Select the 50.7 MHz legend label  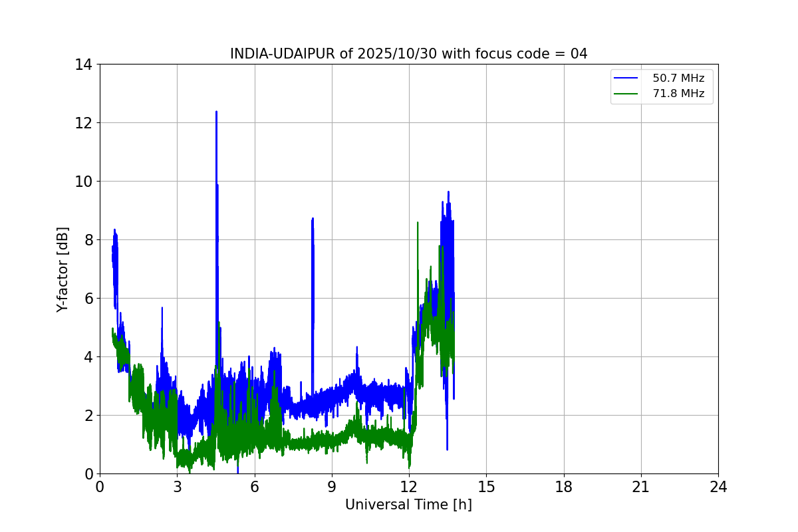pos(678,78)
